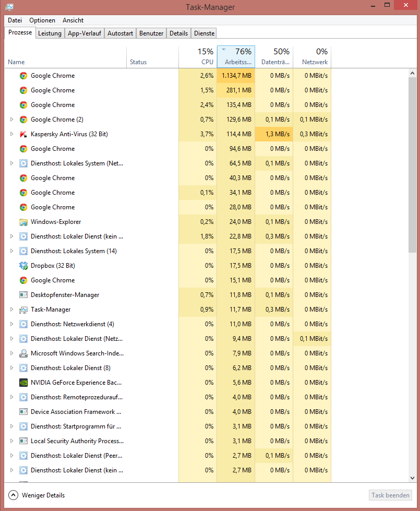This screenshot has width=420, height=511.
Task: Click the Device Association Framework icon
Action: pos(23,412)
